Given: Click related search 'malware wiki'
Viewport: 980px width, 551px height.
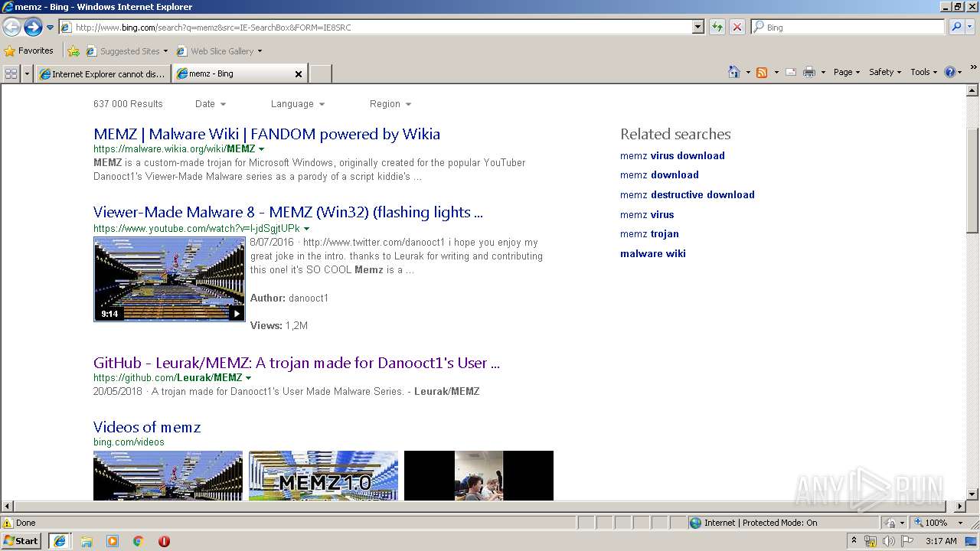Looking at the screenshot, I should tap(653, 253).
